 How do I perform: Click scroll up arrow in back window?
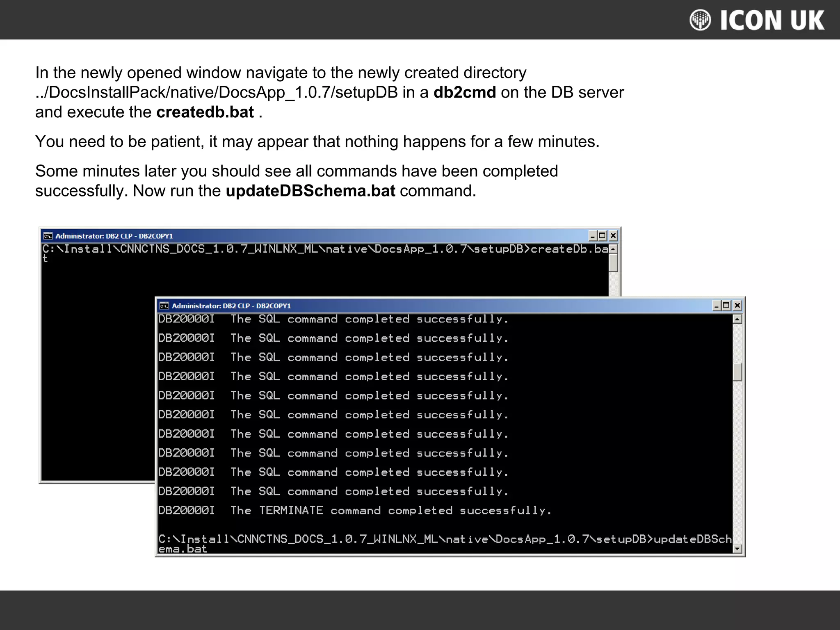613,249
